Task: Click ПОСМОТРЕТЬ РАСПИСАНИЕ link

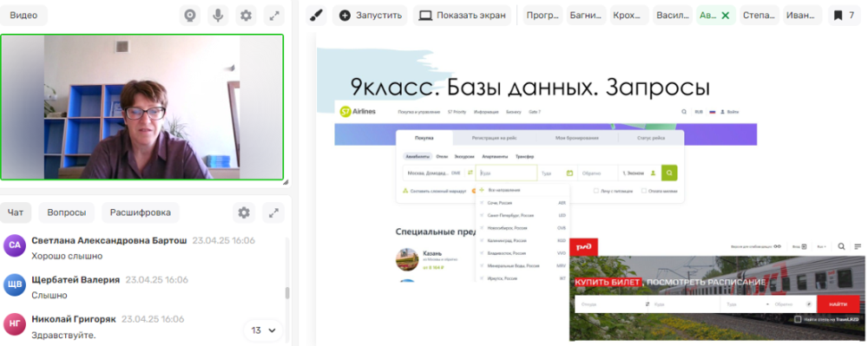Action: coord(707,283)
